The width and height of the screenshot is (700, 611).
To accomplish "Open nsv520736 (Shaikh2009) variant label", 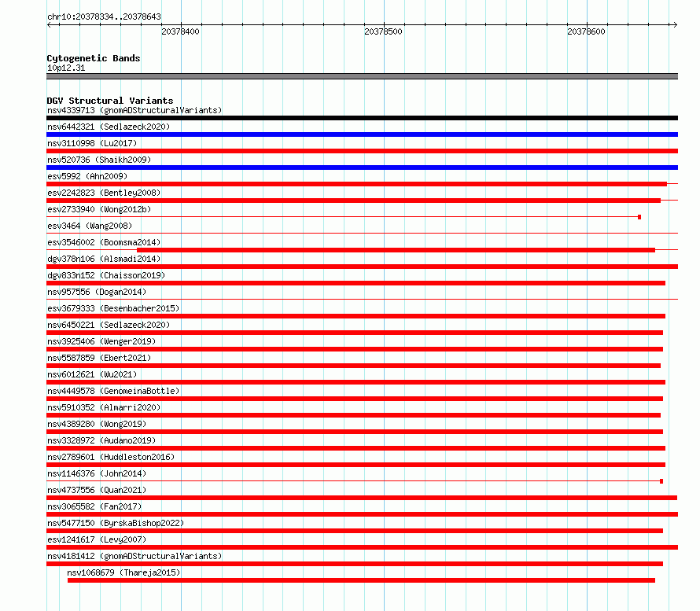I will point(99,160).
